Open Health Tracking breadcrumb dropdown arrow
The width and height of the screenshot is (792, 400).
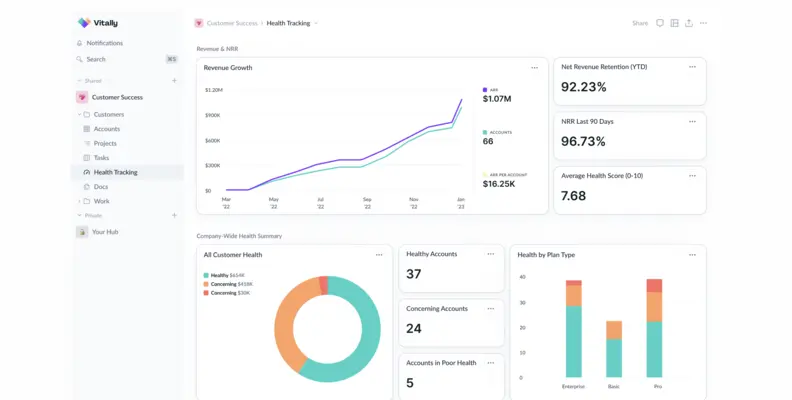point(316,23)
